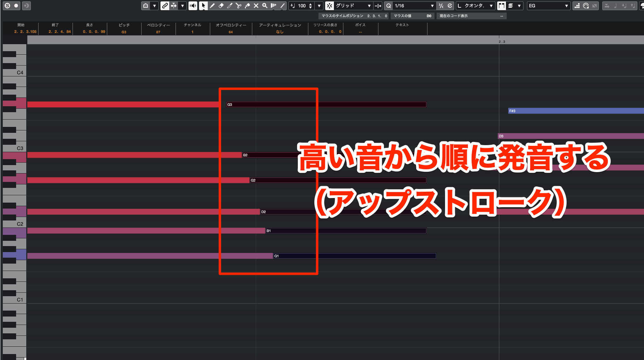
Task: Click the home-shaped editor setup icon
Action: click(146, 6)
